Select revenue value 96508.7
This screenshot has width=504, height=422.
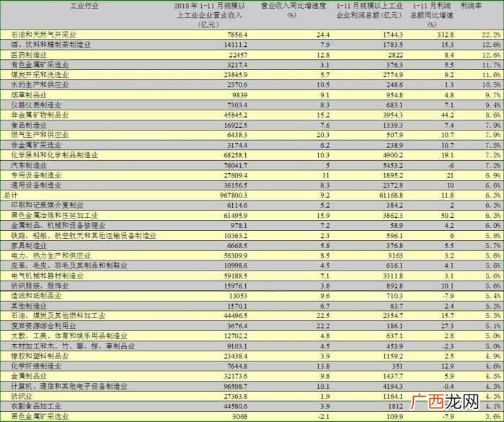click(x=235, y=387)
